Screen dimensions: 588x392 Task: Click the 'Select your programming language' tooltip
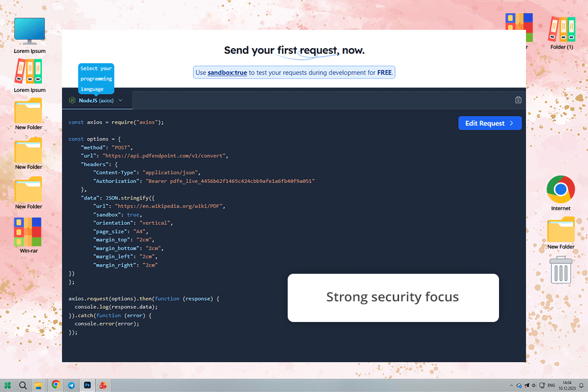96,79
